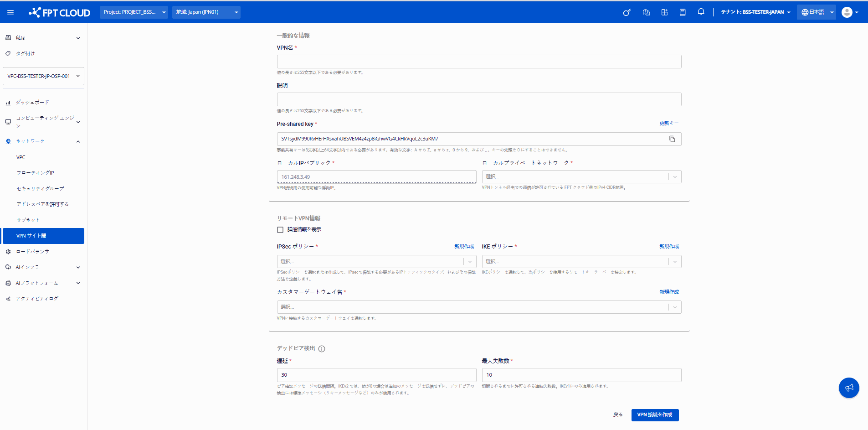Open the IPSec ポリシー dropdown
Screen dimensions: 868x430
pyautogui.click(x=376, y=261)
